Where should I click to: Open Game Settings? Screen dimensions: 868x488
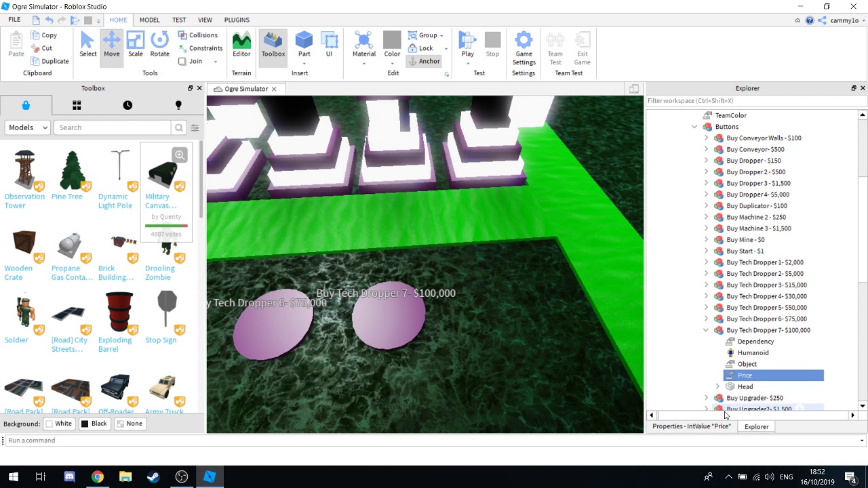[x=524, y=47]
